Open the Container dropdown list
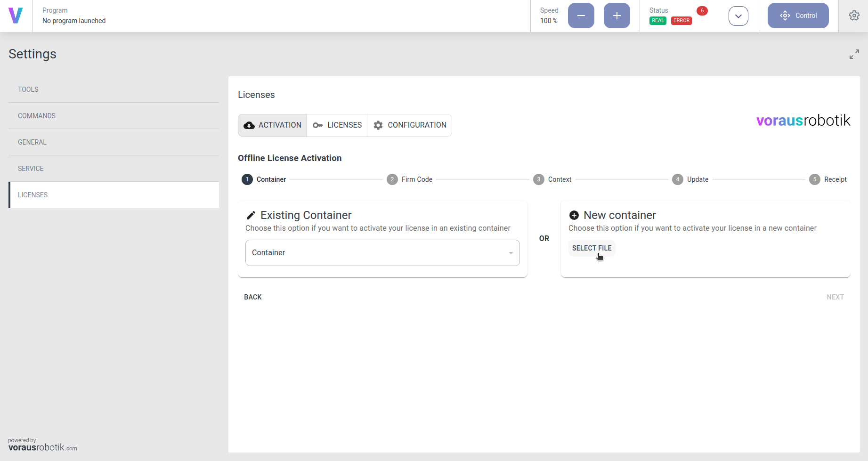 pos(377,253)
